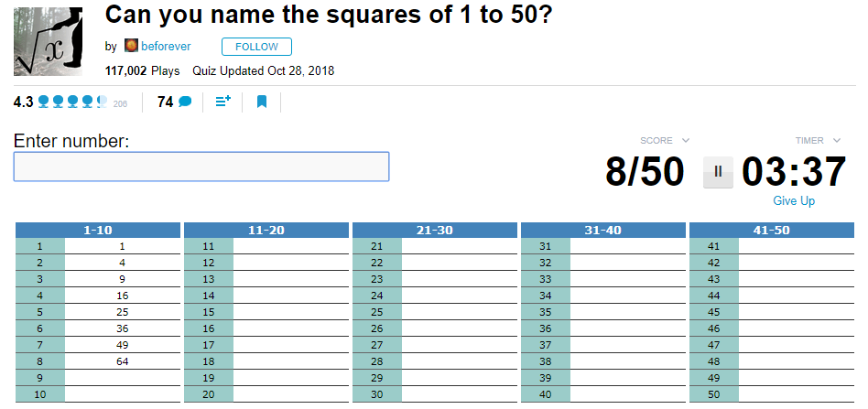Click the 74 comments count
This screenshot has height=409, width=868.
click(x=165, y=102)
